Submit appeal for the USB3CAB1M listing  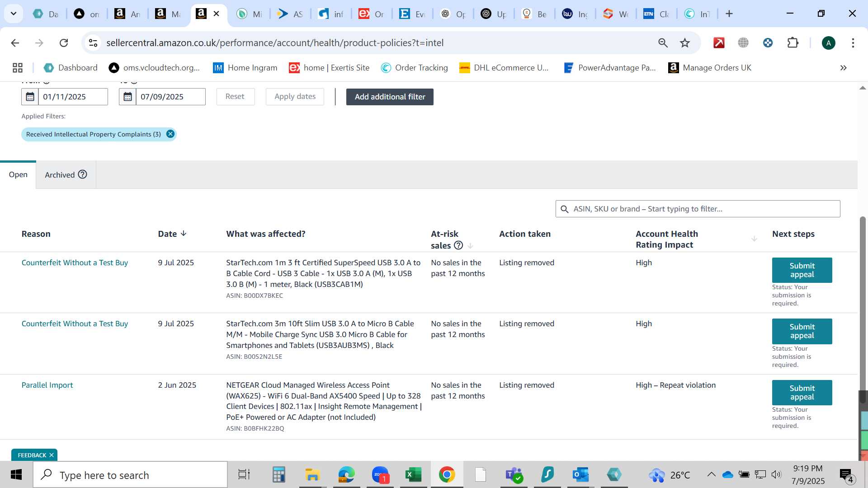click(x=802, y=270)
